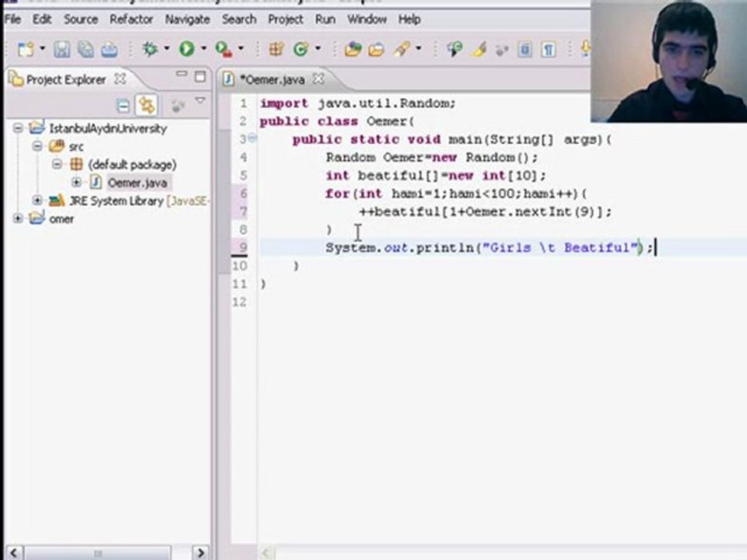The height and width of the screenshot is (560, 747).
Task: Expand the omer project node
Action: coord(18,219)
